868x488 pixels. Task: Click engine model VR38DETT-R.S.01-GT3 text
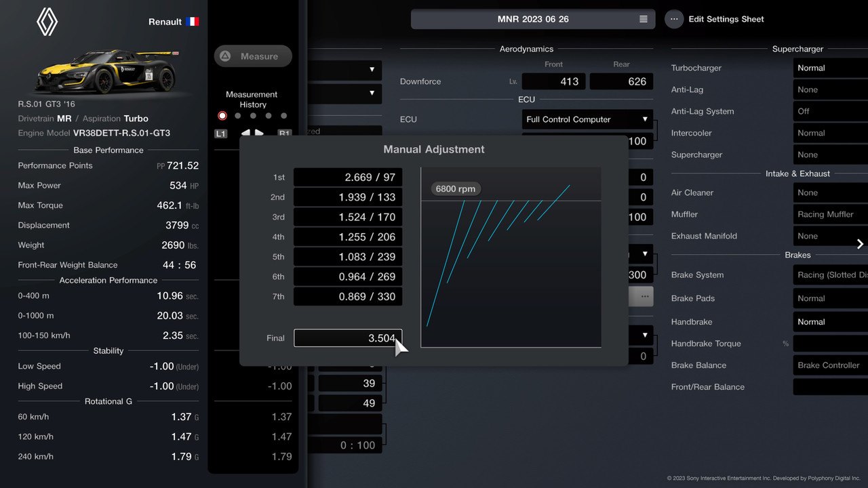tap(121, 133)
